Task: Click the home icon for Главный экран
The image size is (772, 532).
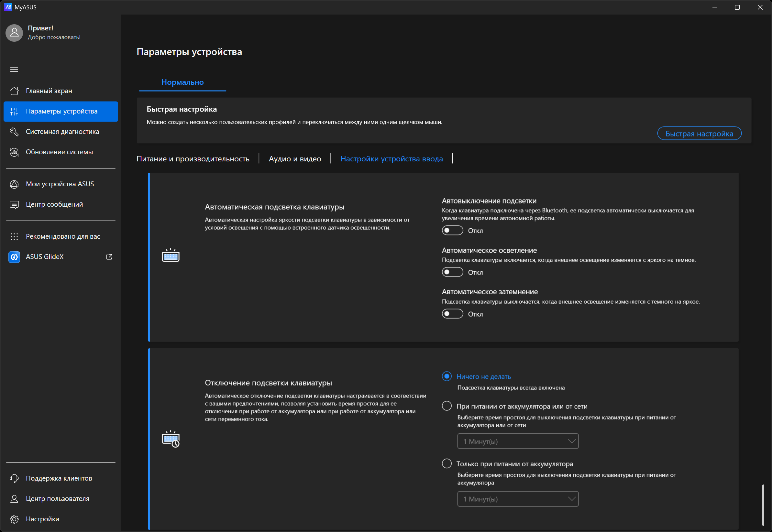Action: click(14, 91)
